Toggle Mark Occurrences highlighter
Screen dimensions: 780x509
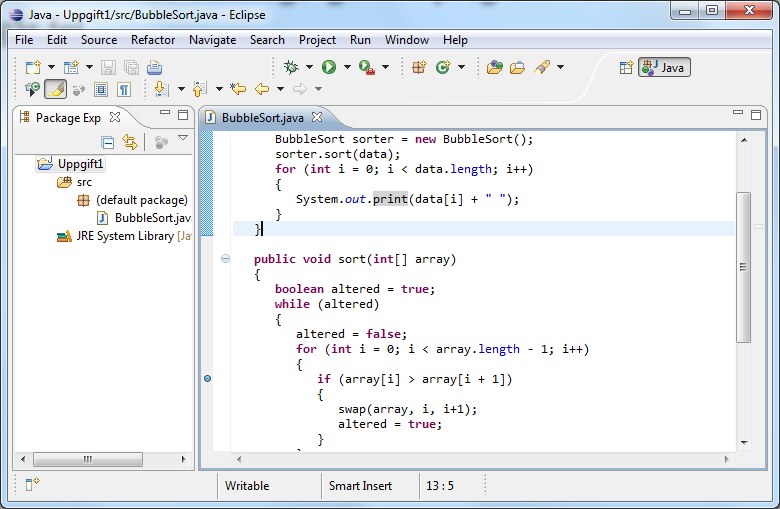point(56,89)
